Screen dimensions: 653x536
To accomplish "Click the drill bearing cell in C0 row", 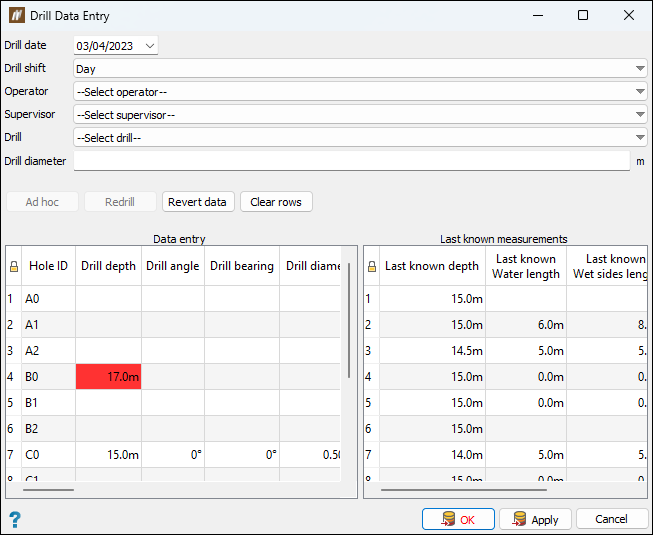I will tap(242, 455).
